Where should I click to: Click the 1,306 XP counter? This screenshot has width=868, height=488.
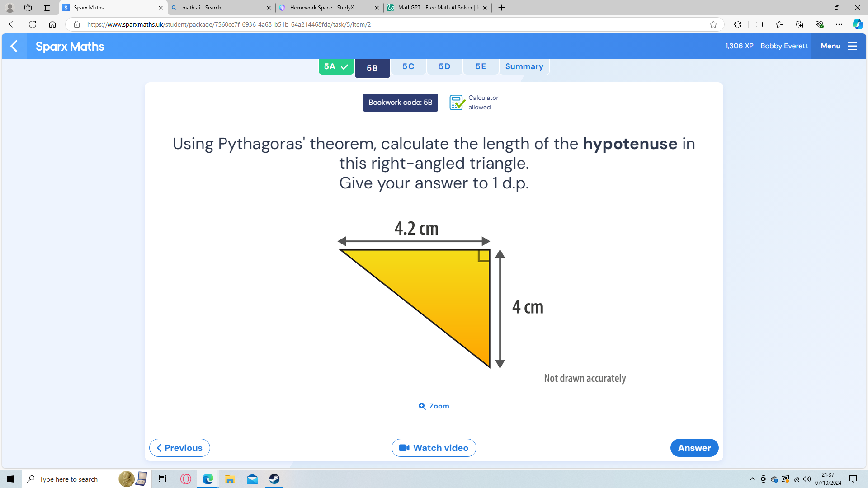(739, 46)
